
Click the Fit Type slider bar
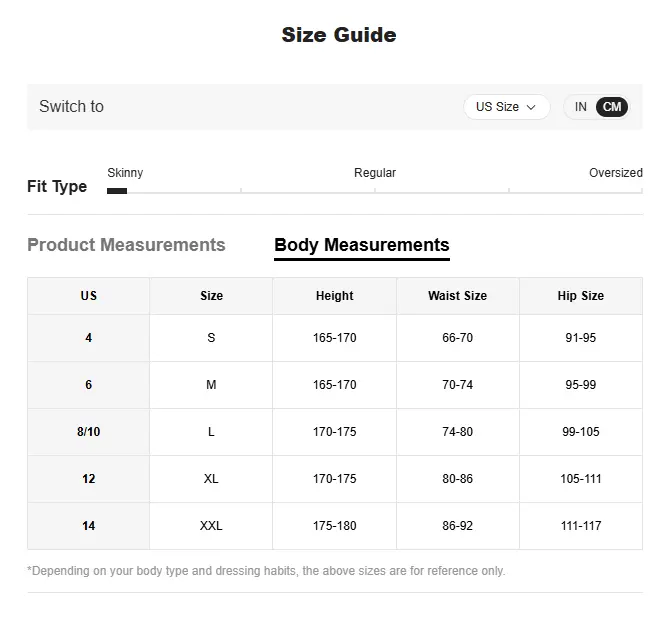[374, 190]
